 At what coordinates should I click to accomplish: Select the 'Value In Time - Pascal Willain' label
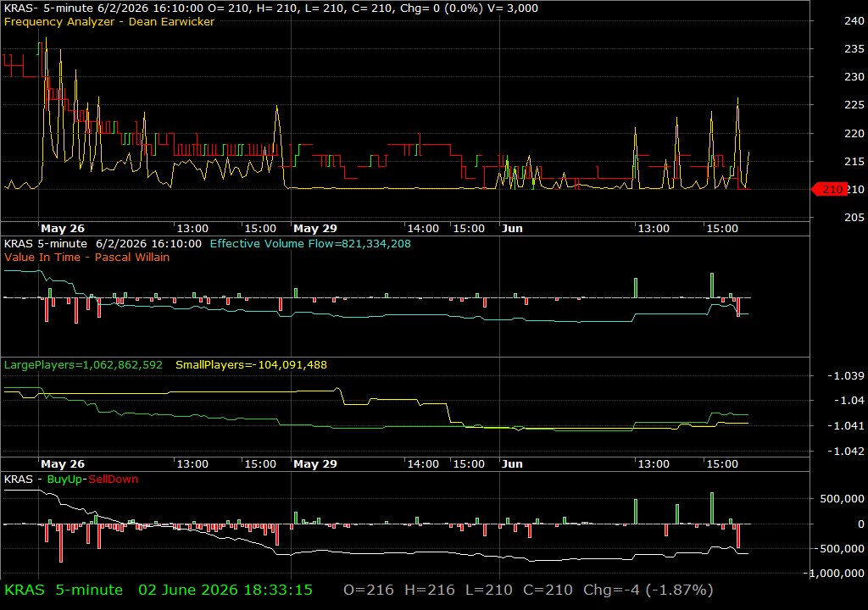87,257
